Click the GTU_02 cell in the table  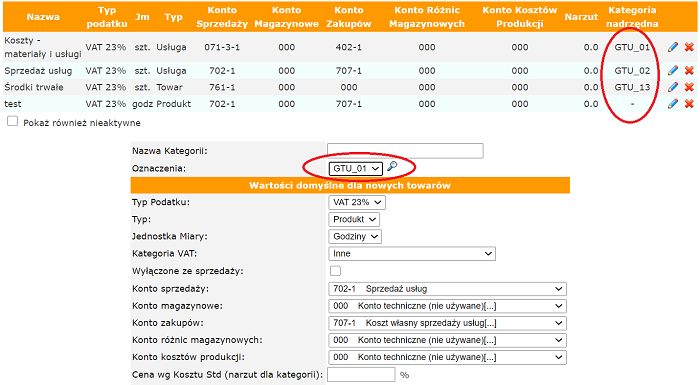click(x=632, y=71)
